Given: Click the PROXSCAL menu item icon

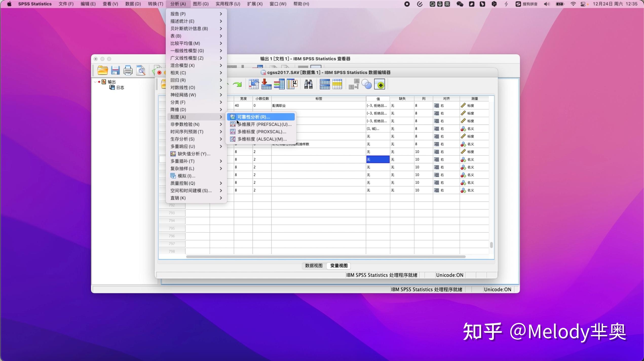Looking at the screenshot, I should (233, 132).
